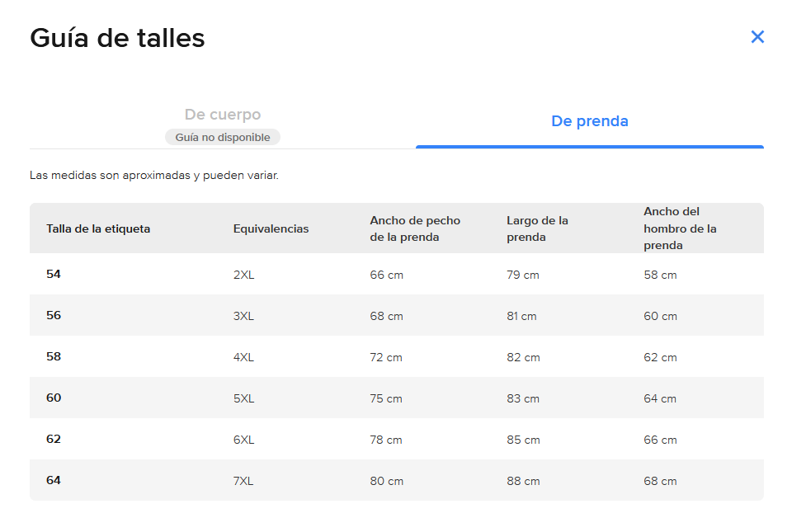
Task: Click the 72 cm chest width cell
Action: coord(386,357)
